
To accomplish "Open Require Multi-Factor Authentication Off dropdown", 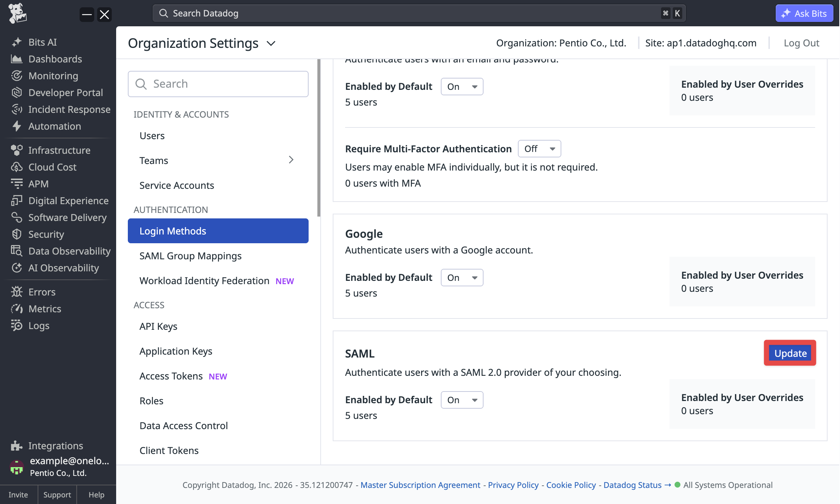I will point(539,149).
